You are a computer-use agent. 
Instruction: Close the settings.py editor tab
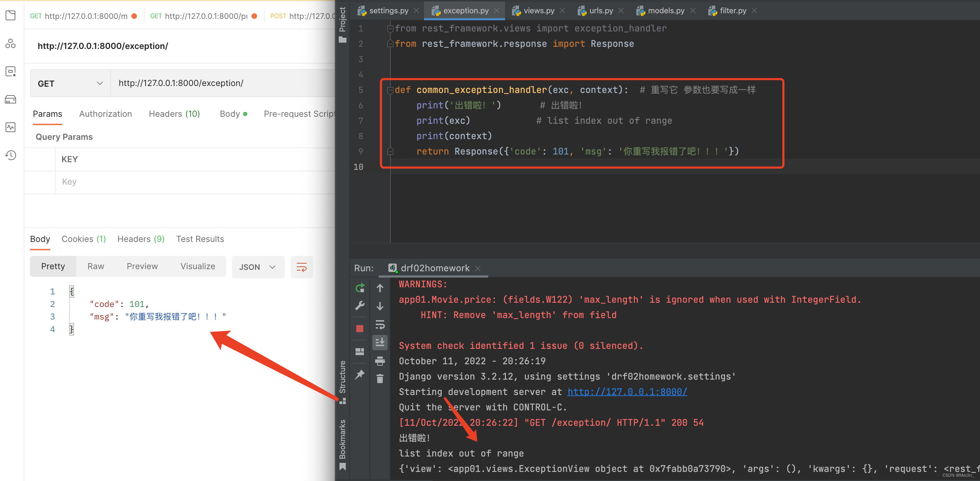tap(416, 11)
